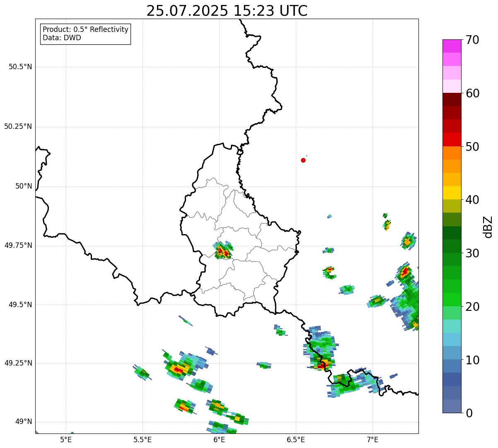This screenshot has height=448, width=498.
Task: Click the colorbar tick label 50
Action: [473, 147]
